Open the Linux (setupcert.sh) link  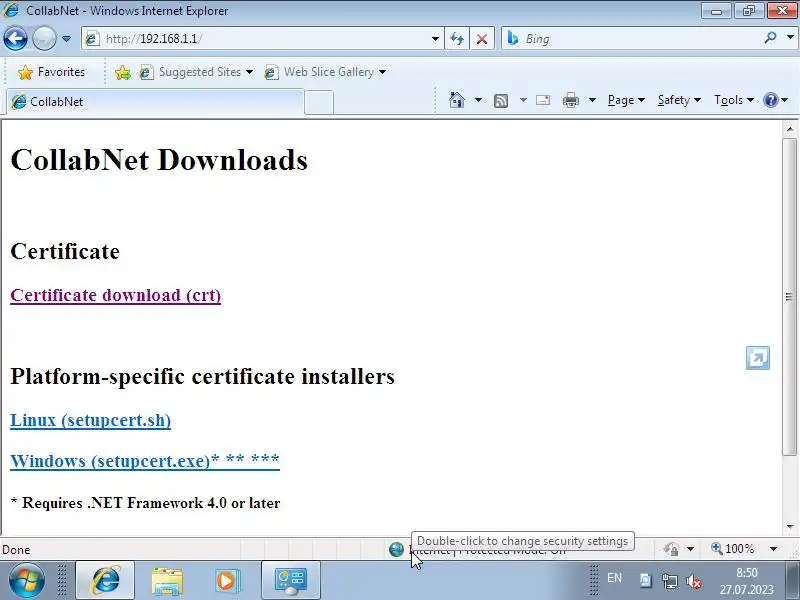point(91,420)
